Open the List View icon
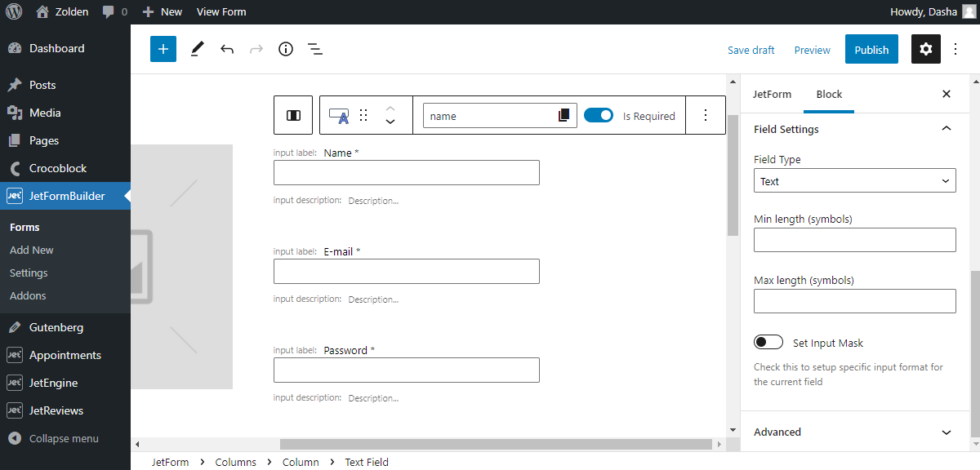 [315, 49]
